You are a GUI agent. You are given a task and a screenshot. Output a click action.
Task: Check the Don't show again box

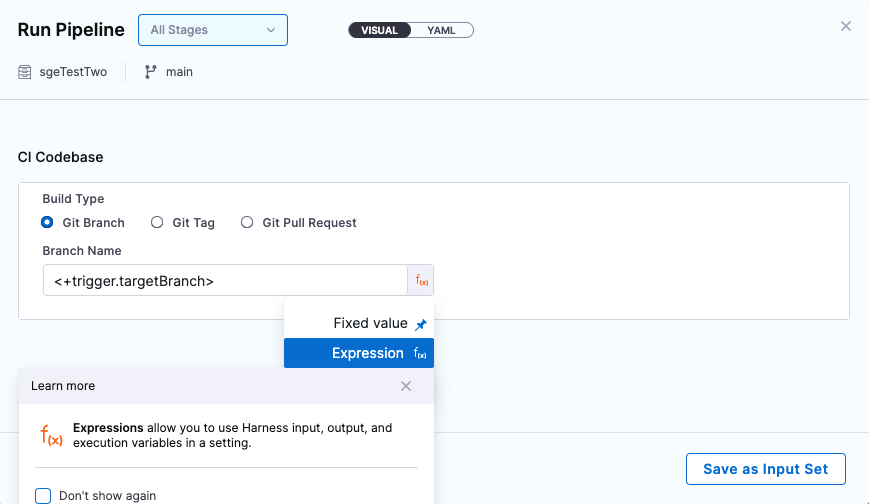43,495
